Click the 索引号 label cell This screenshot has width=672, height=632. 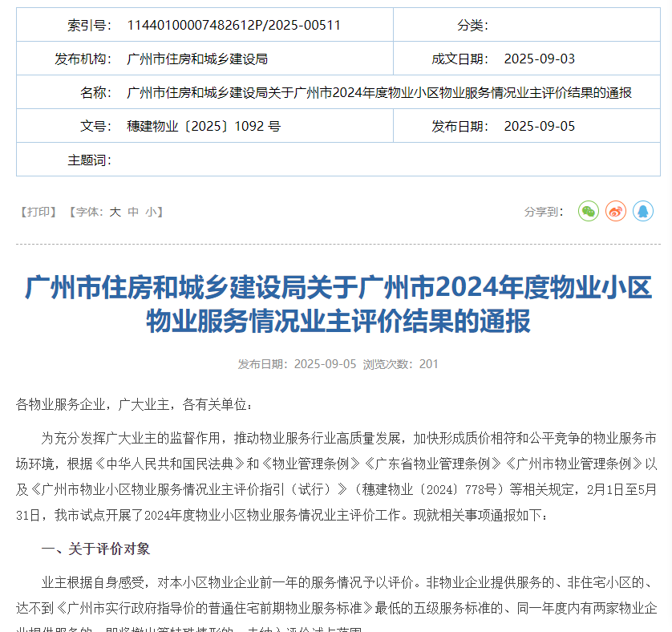[89, 26]
